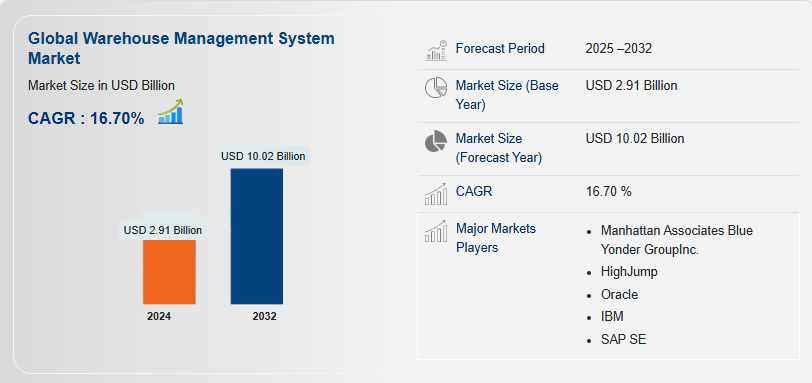
Task: Click the SAP SE list entry
Action: pyautogui.click(x=624, y=340)
